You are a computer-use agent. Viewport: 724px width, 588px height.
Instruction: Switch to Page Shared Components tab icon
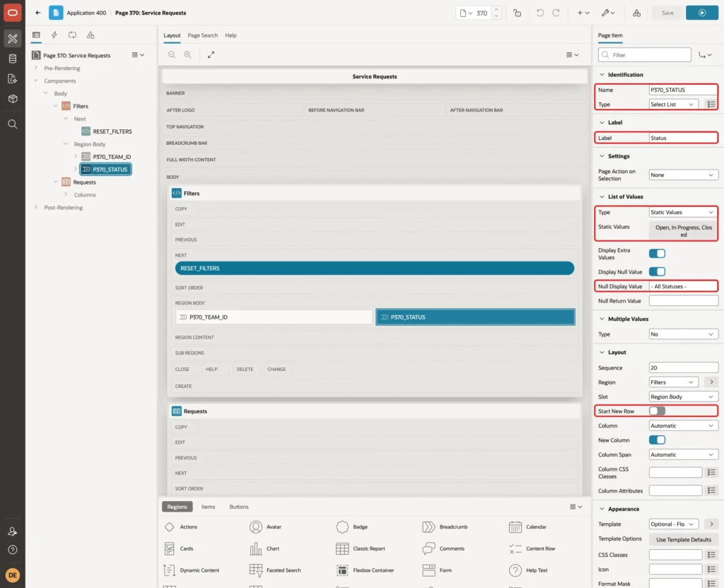point(90,35)
